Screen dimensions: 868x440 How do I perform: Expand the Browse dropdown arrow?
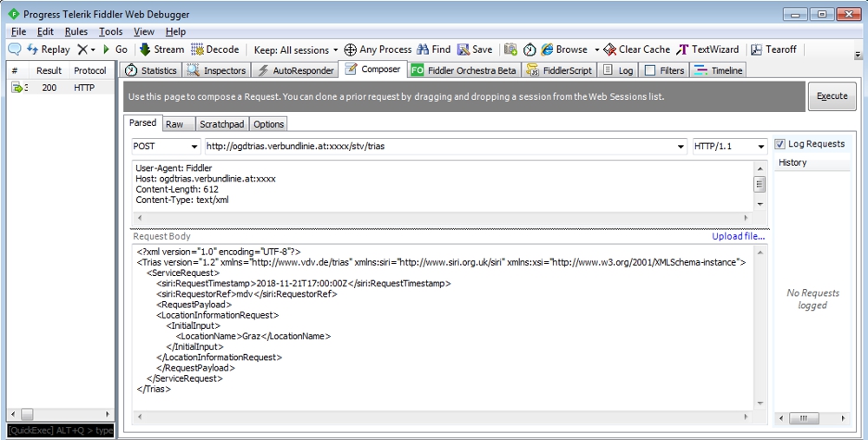[x=597, y=49]
